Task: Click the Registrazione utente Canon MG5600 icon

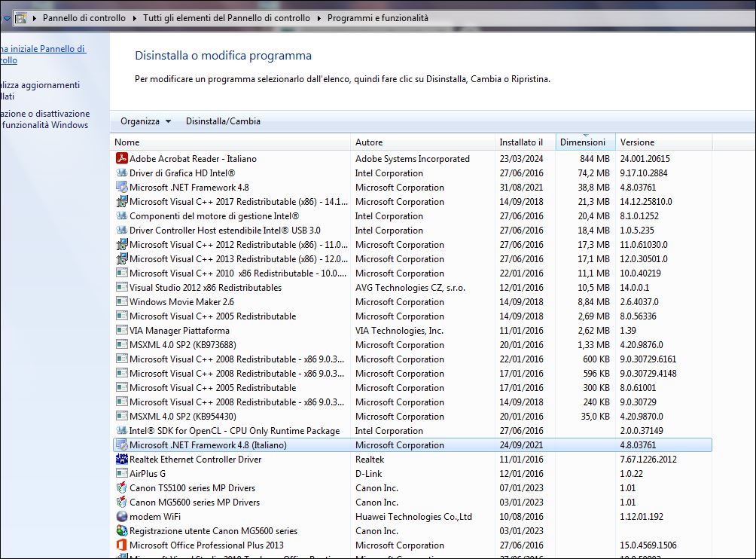Action: tap(121, 530)
